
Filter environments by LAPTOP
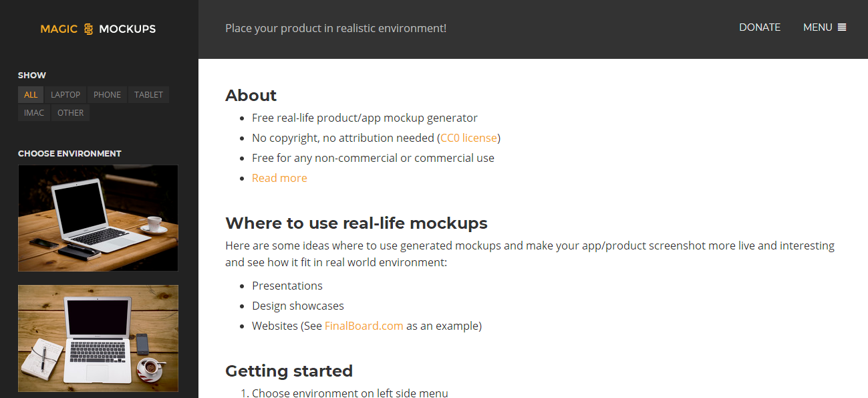tap(65, 95)
